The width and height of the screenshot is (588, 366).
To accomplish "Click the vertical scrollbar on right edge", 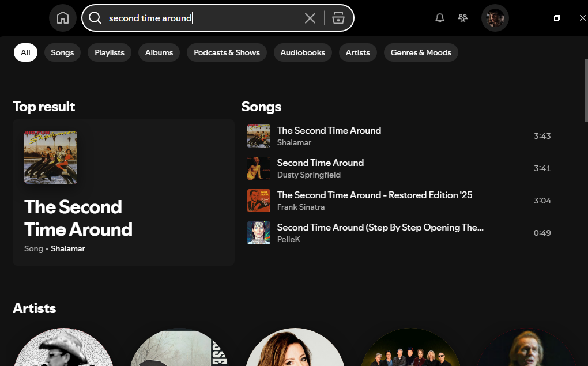I will [x=586, y=90].
